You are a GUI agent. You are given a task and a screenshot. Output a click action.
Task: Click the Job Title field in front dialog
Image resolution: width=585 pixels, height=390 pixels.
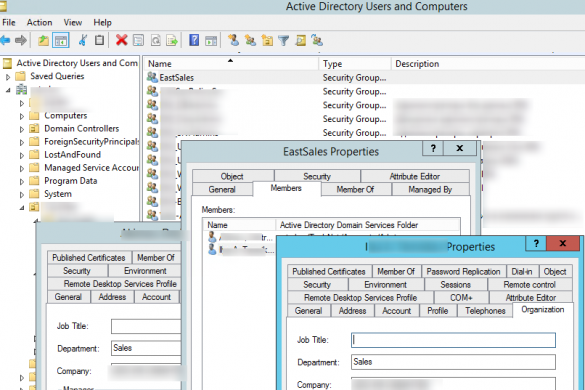(453, 340)
